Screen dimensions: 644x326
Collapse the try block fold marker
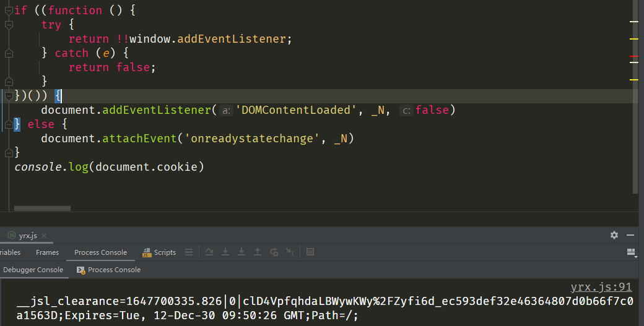[9, 25]
